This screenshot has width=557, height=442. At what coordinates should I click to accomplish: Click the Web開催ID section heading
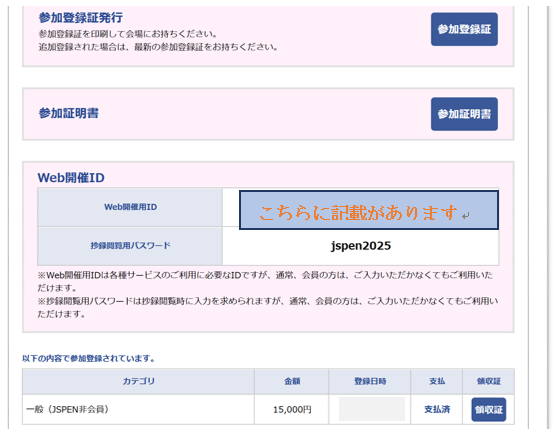point(71,178)
